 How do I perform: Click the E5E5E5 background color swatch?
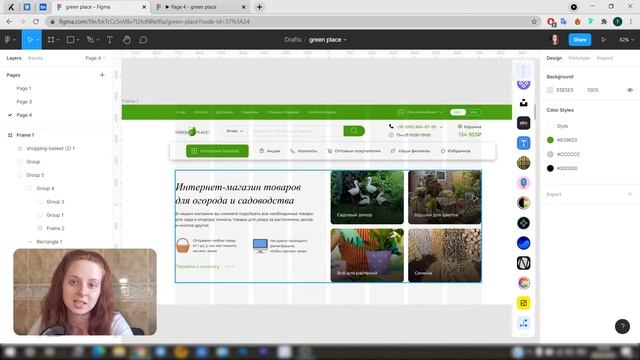pyautogui.click(x=550, y=90)
